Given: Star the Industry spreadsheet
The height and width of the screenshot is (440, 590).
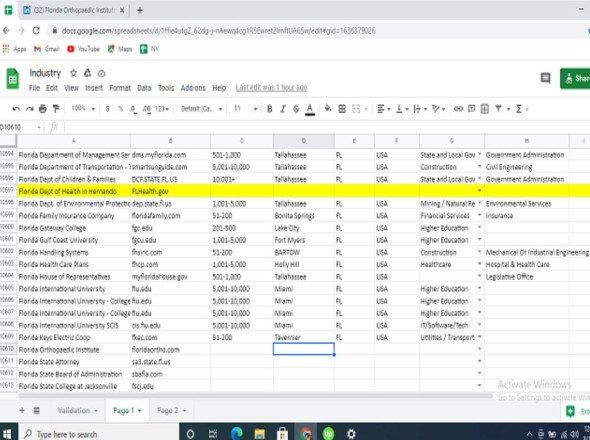Looking at the screenshot, I should click(73, 73).
